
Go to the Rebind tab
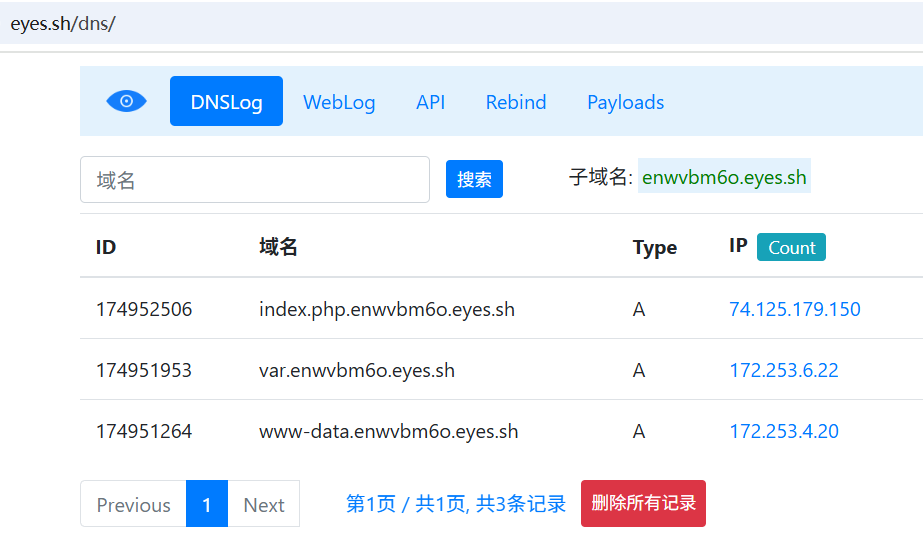point(516,102)
